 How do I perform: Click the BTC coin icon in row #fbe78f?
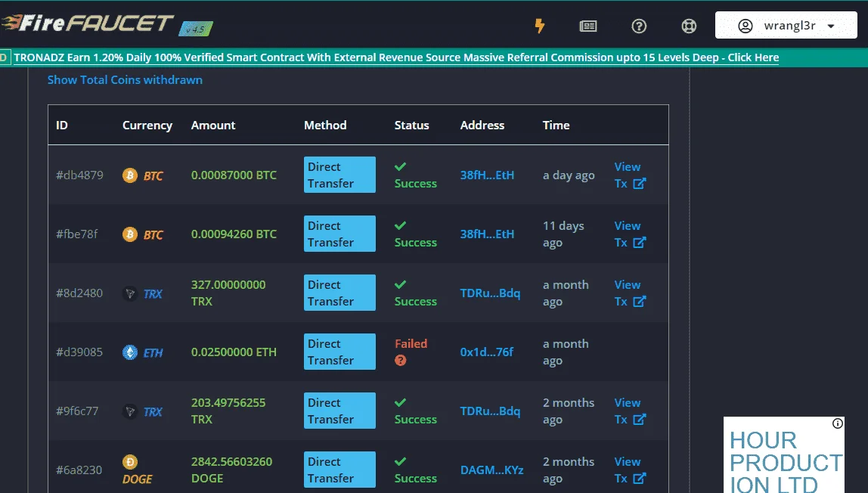coord(129,234)
